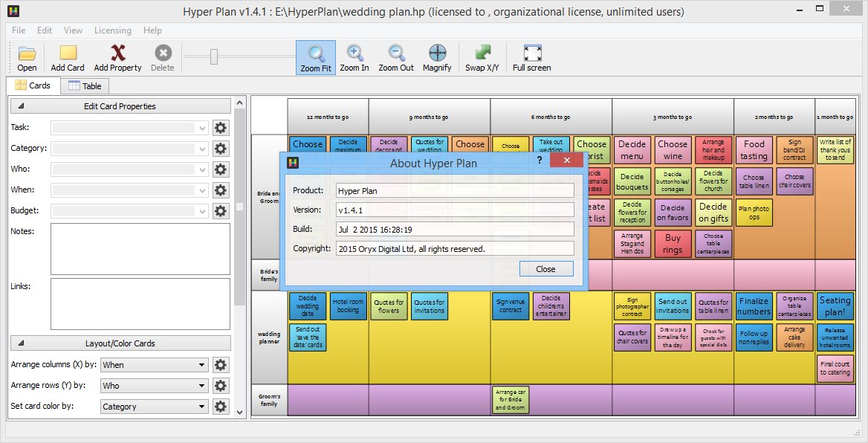This screenshot has width=868, height=443.
Task: Open settings gear for Budget property
Action: click(x=221, y=211)
